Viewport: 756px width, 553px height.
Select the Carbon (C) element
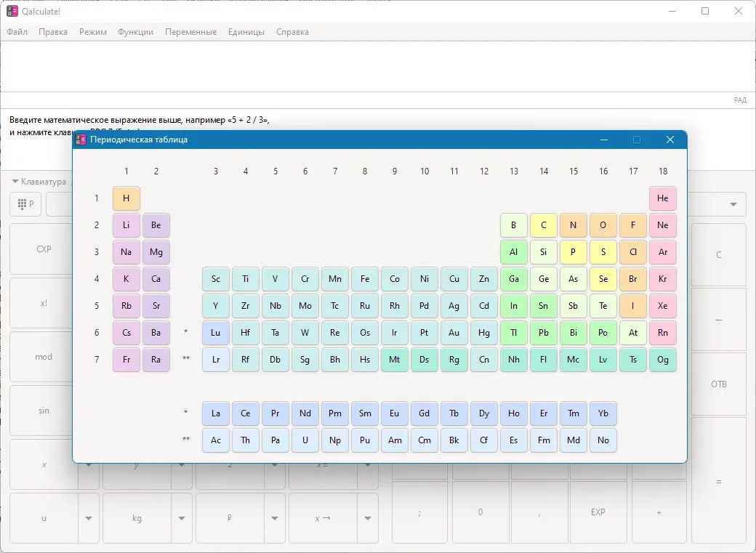pos(544,225)
